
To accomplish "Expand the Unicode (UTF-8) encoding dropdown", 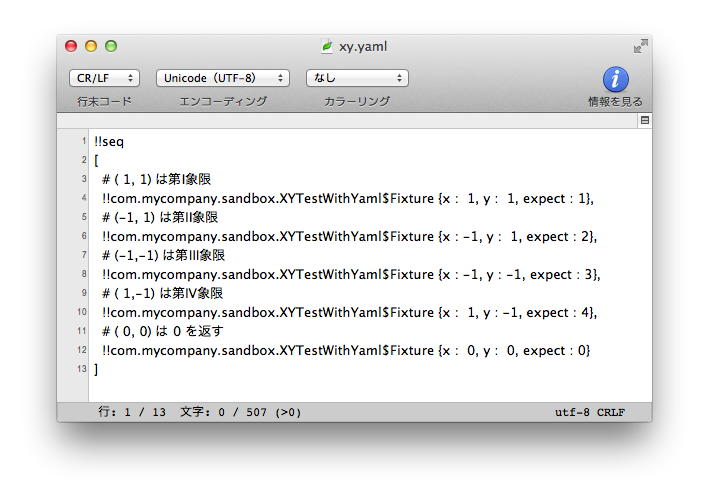I will point(223,78).
